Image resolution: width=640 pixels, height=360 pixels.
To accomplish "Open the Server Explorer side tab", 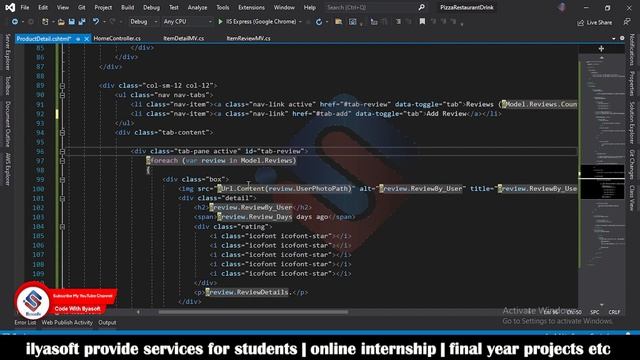I will 7,52.
